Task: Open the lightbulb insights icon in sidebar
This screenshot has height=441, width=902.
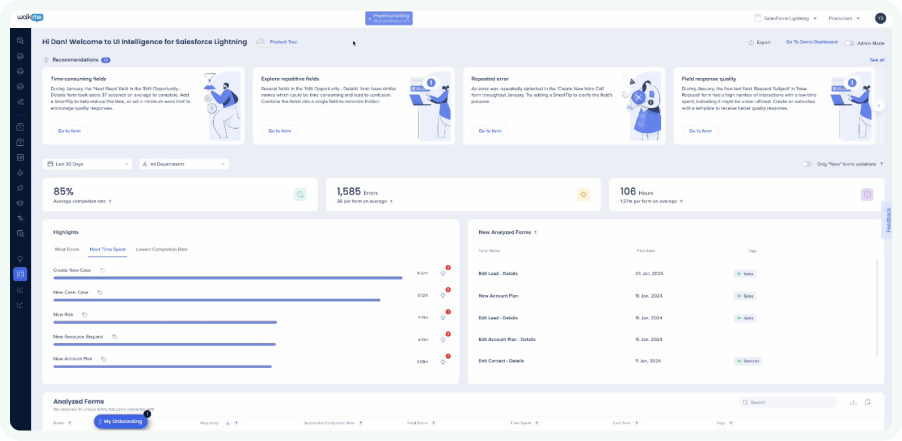Action: [x=20, y=259]
